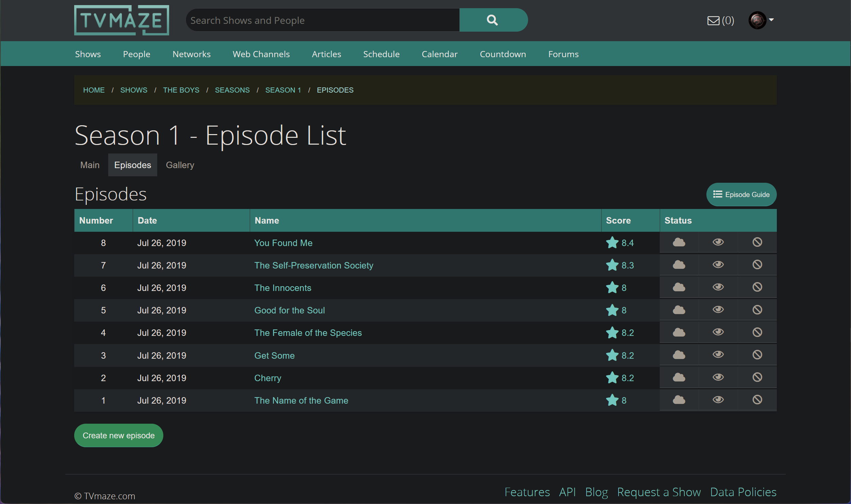Click the cloud icon for episode 'Cherry'
Screen dimensions: 851x504
point(679,377)
